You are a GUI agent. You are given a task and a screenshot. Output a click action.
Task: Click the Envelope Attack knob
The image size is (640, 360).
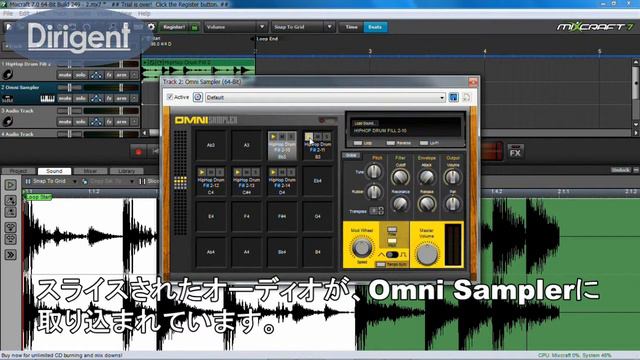427,177
